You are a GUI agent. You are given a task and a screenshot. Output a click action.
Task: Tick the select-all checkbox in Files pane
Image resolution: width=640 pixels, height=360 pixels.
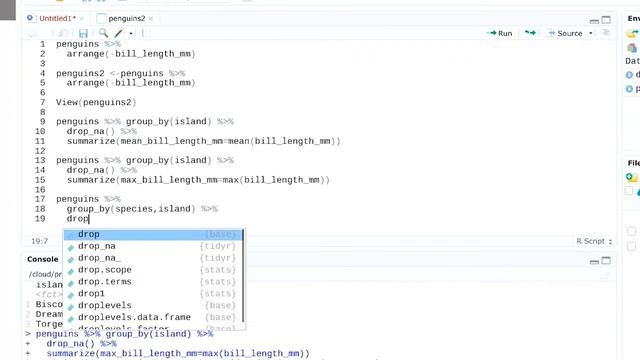click(x=629, y=191)
